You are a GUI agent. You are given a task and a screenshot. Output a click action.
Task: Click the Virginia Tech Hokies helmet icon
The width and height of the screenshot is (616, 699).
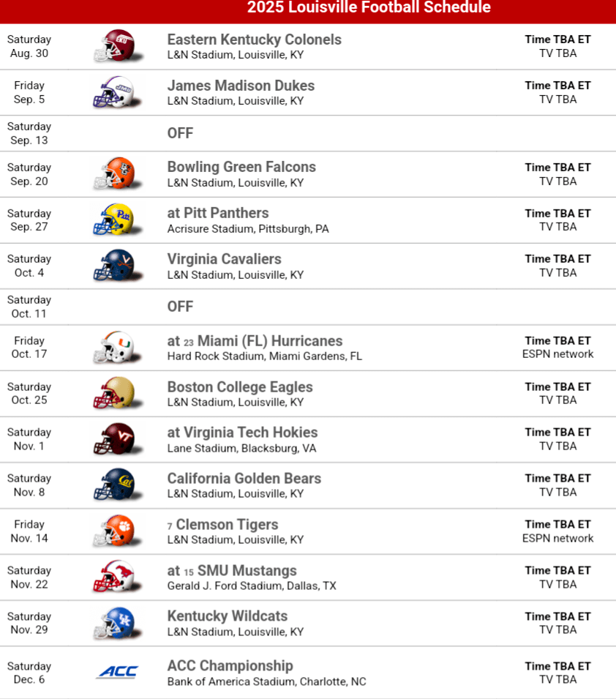114,439
